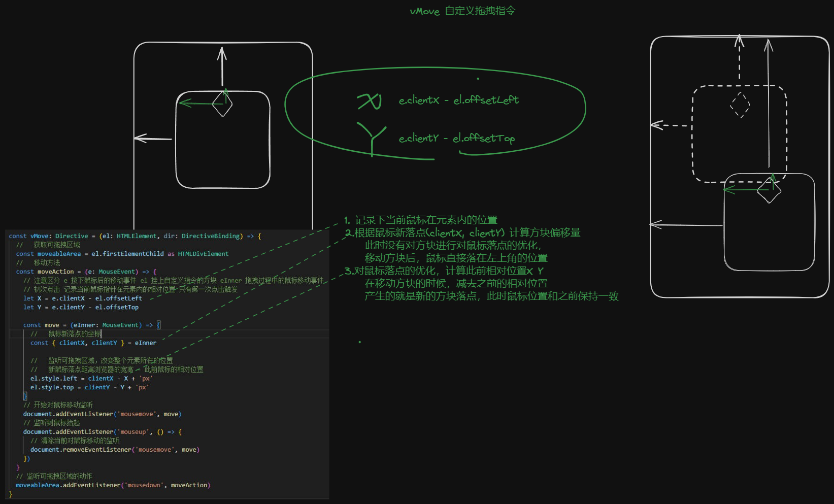Viewport: 834px width, 504px height.
Task: Click the comment '// 鼠标新落点的坐标'
Action: [66, 333]
